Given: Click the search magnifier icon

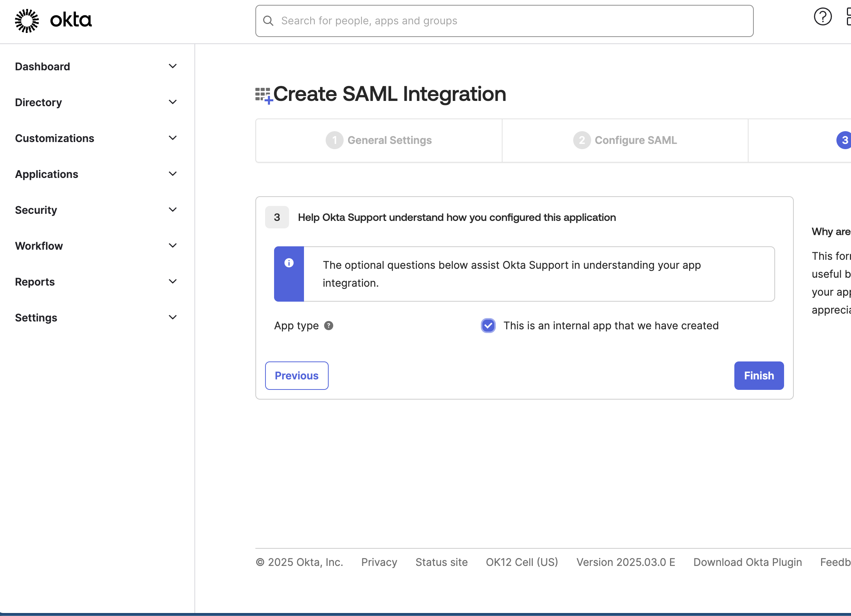Looking at the screenshot, I should (x=268, y=21).
